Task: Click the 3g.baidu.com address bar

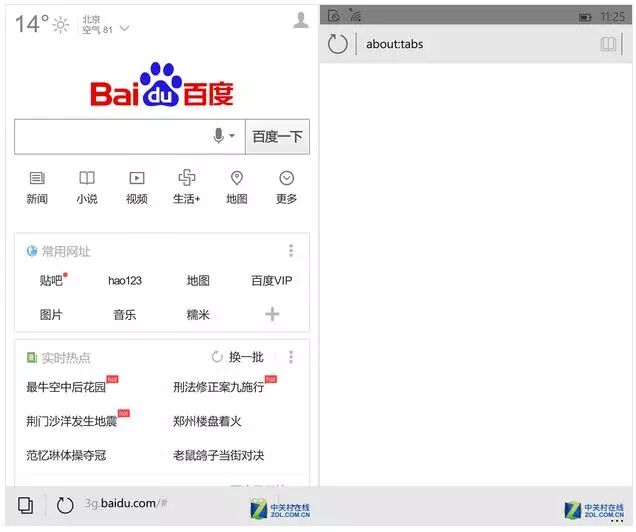Action: pos(126,504)
